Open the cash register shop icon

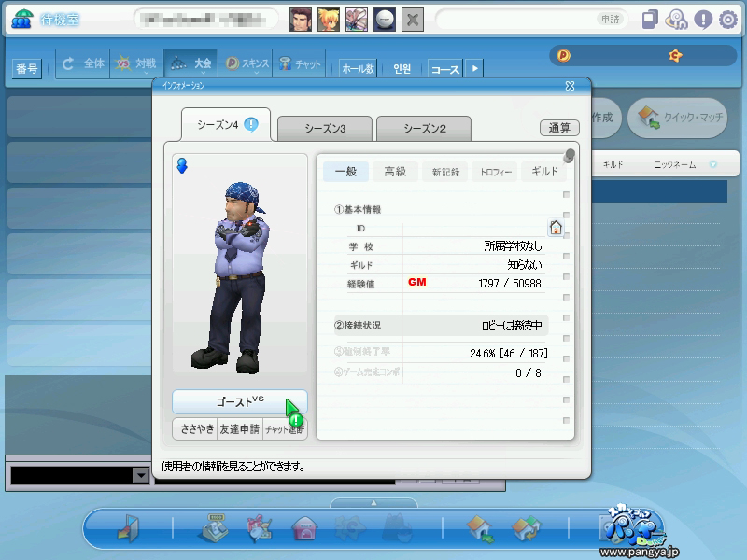click(x=214, y=528)
